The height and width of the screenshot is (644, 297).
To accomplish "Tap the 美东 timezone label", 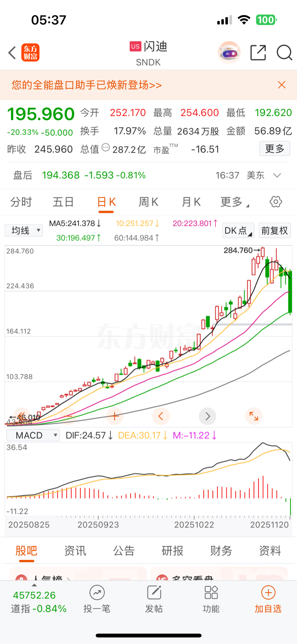I will 256,175.
